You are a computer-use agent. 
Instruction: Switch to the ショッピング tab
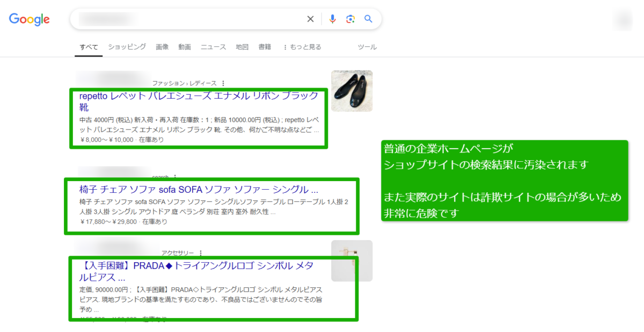tap(127, 47)
